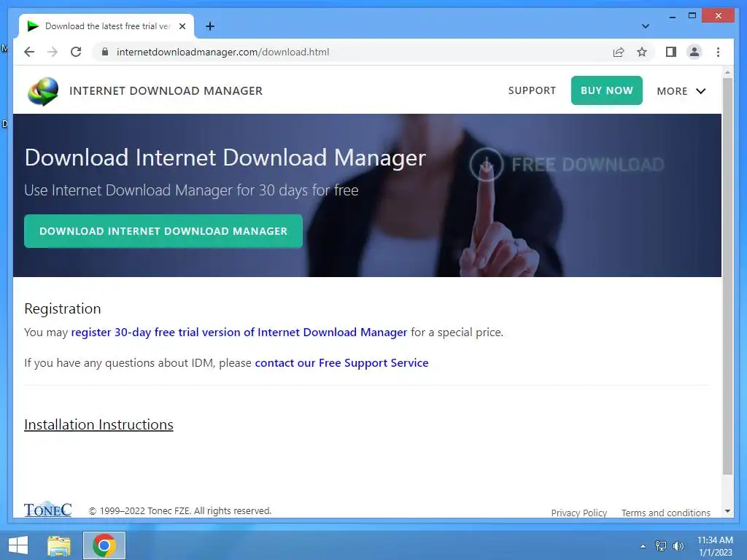Click the Use Internet Download Manager for 30 days text
The width and height of the screenshot is (747, 560).
191,190
